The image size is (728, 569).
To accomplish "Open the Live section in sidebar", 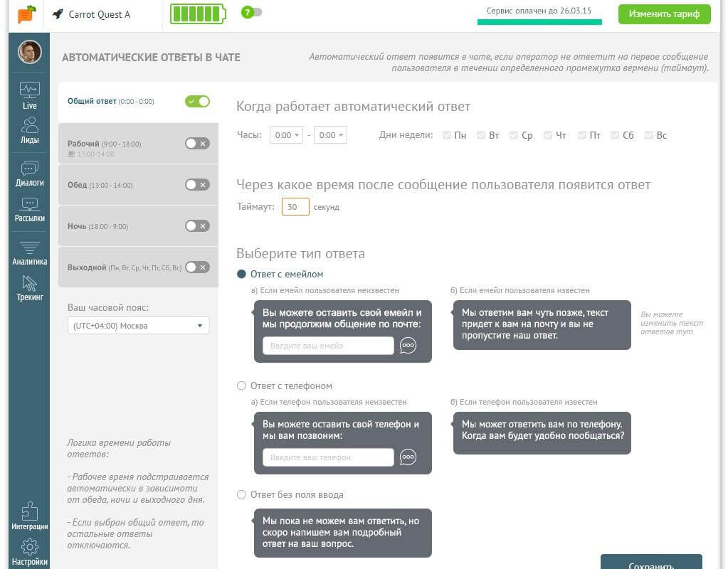I will pyautogui.click(x=29, y=95).
